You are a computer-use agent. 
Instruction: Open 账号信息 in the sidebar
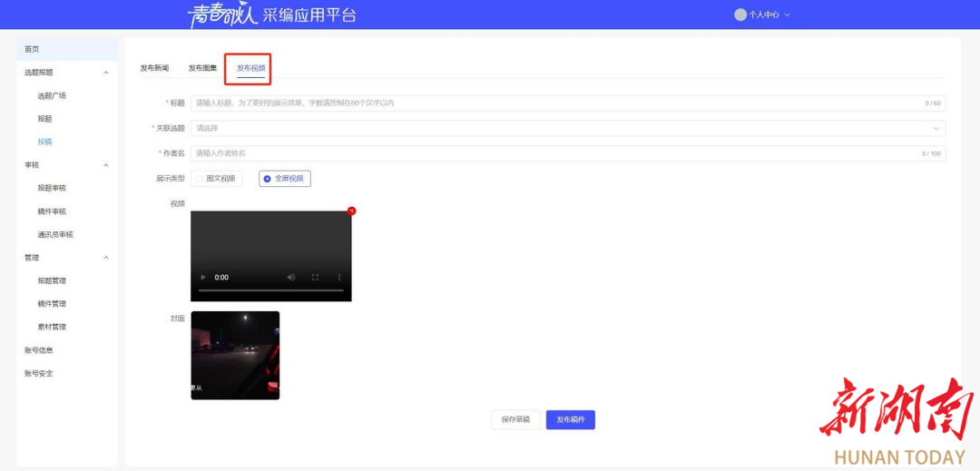point(39,349)
